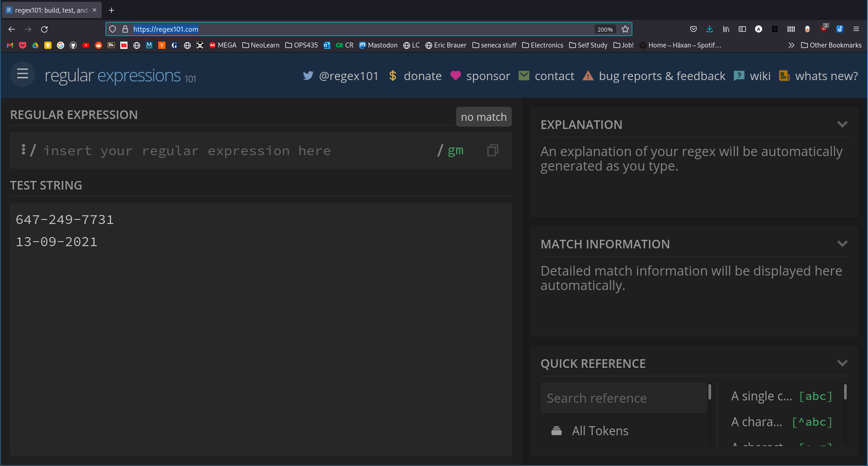Click the regular expression input field
Viewport: 868px width, 466px height.
point(235,151)
